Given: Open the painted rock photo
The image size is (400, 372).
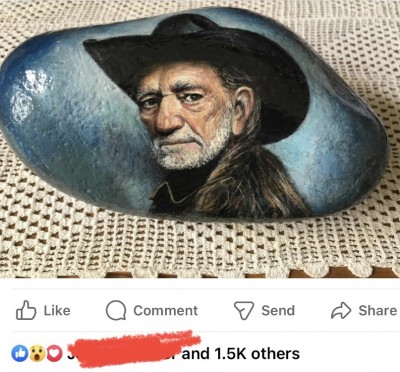Looking at the screenshot, I should coord(200,139).
